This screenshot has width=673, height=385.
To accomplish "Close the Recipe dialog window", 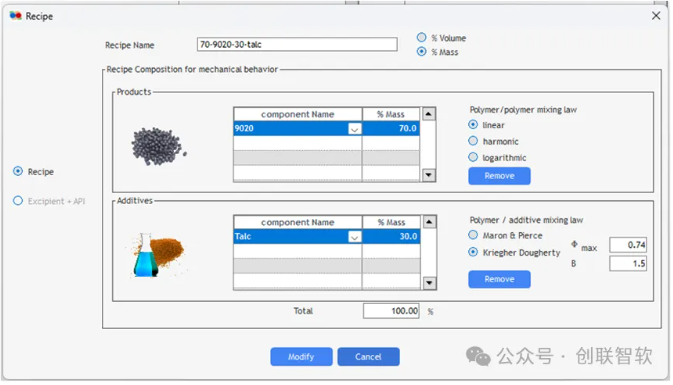I will click(x=656, y=16).
